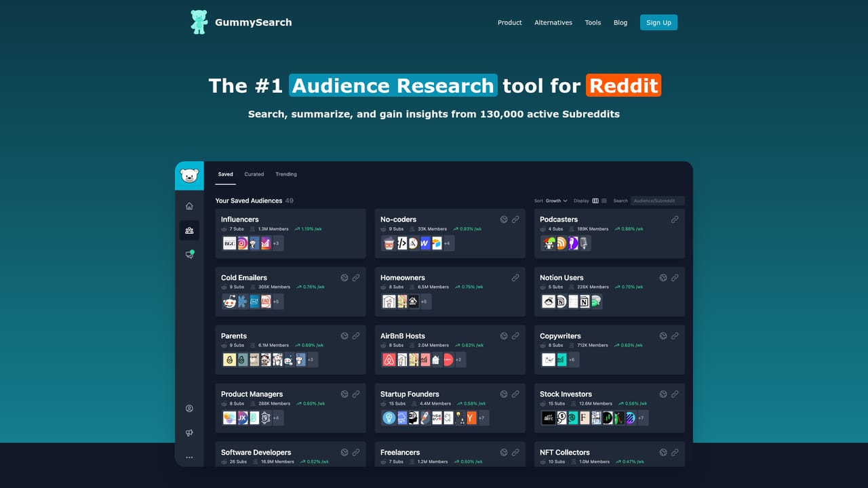Switch to the Trending tab

coord(286,174)
